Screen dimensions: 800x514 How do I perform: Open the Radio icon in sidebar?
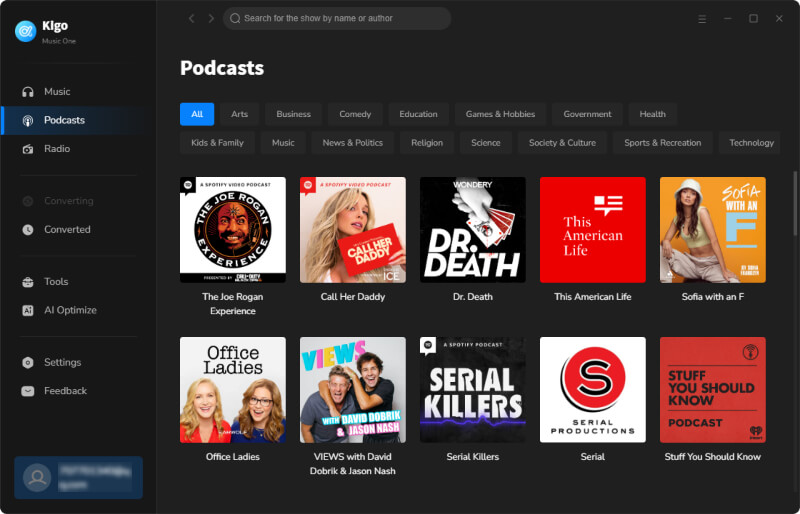point(28,149)
